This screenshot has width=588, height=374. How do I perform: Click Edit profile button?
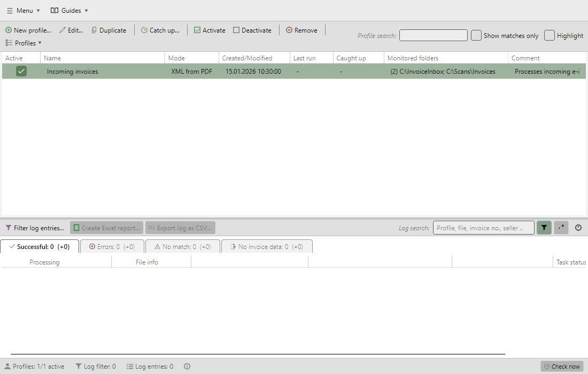click(x=71, y=30)
